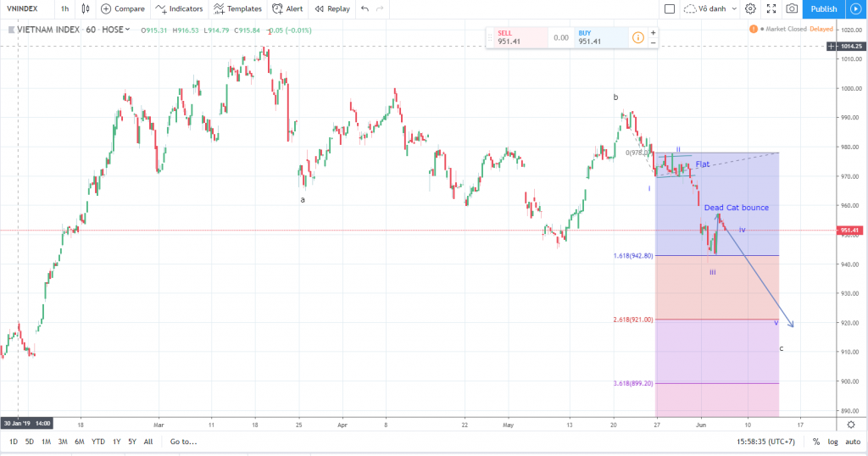Expand the Templates dropdown
This screenshot has height=456, width=868.
237,8
